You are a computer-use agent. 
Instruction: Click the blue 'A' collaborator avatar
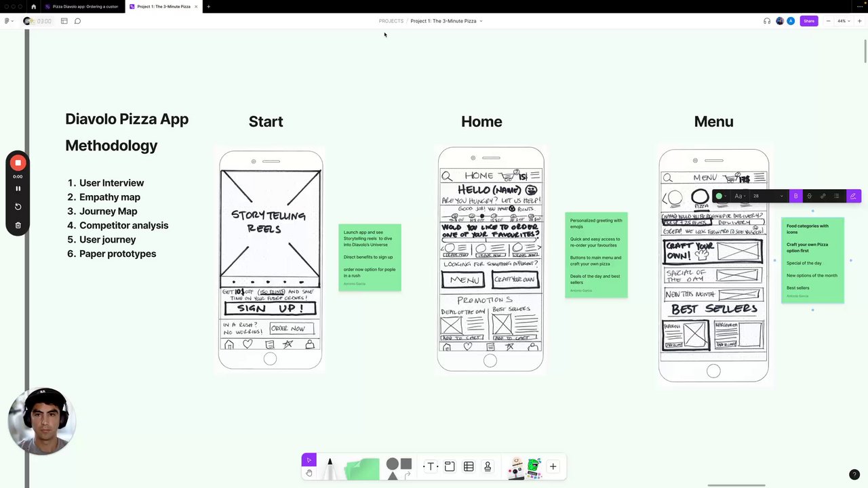pos(791,21)
